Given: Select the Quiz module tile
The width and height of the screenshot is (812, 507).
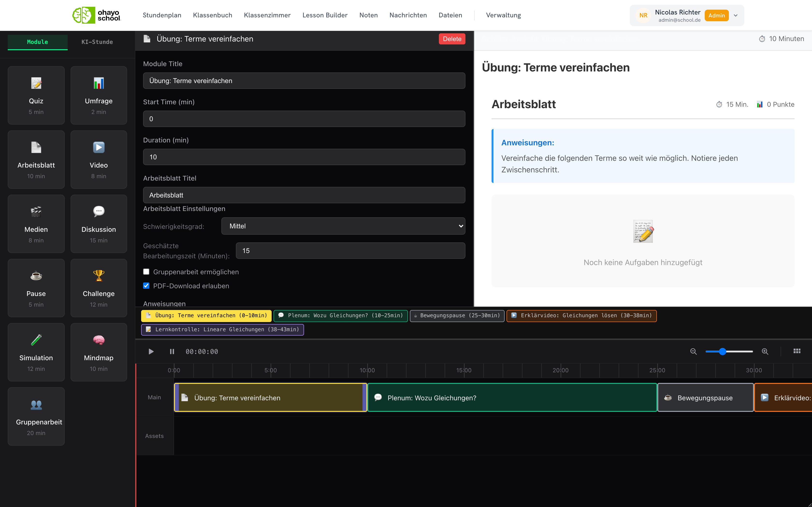Looking at the screenshot, I should click(x=36, y=95).
